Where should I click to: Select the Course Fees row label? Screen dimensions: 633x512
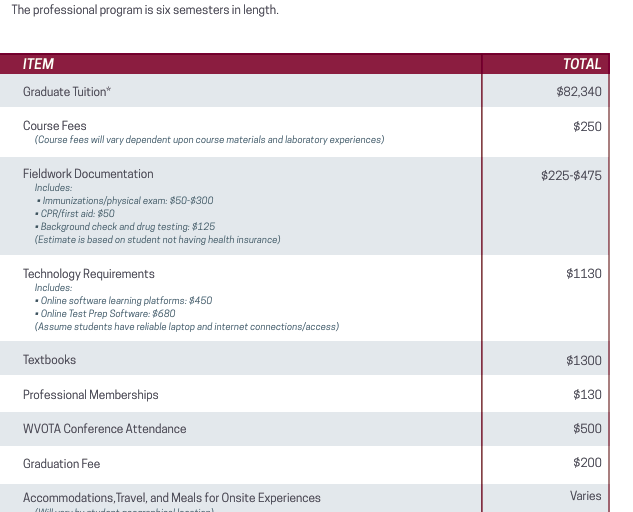pyautogui.click(x=55, y=126)
